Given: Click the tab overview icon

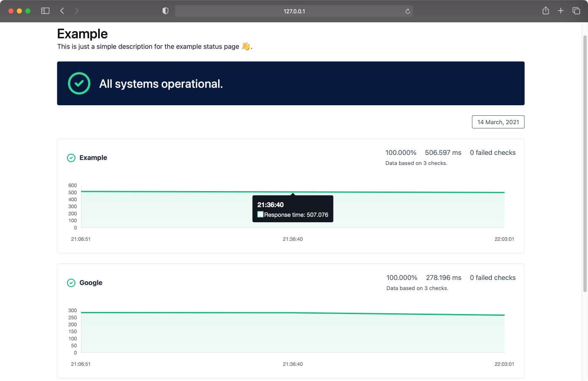Looking at the screenshot, I should pyautogui.click(x=576, y=11).
